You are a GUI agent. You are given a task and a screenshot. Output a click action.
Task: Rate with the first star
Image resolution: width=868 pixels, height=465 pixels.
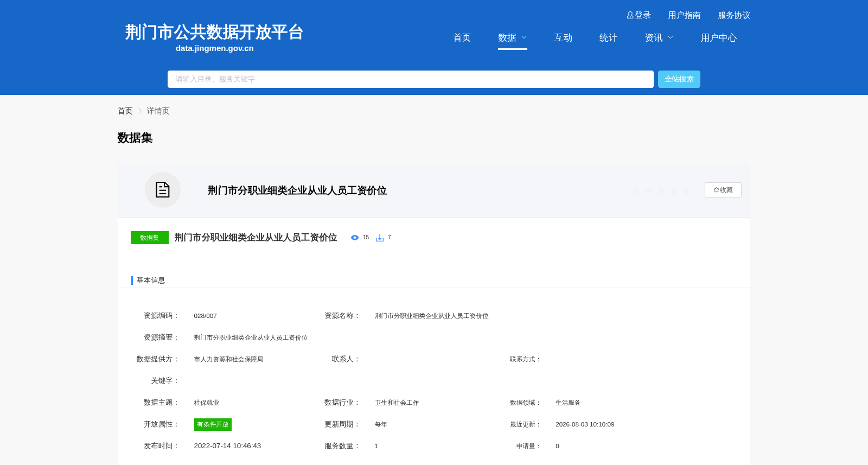pos(635,190)
